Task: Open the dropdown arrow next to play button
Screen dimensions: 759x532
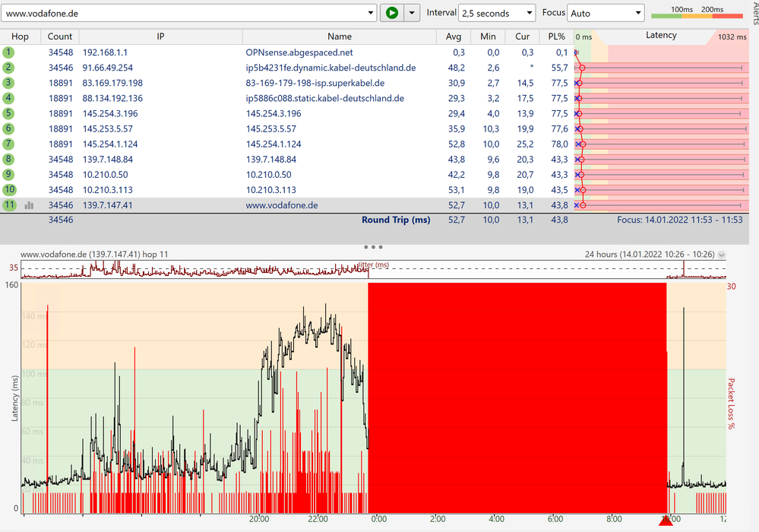Action: [412, 13]
